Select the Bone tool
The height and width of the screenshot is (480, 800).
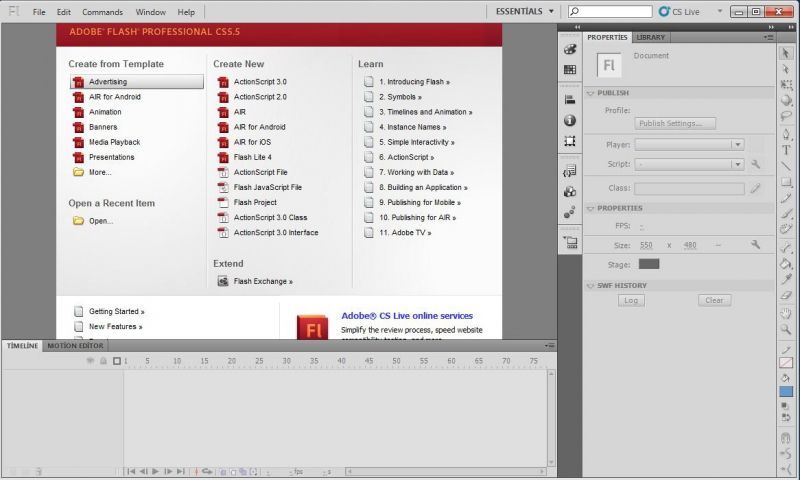click(786, 247)
